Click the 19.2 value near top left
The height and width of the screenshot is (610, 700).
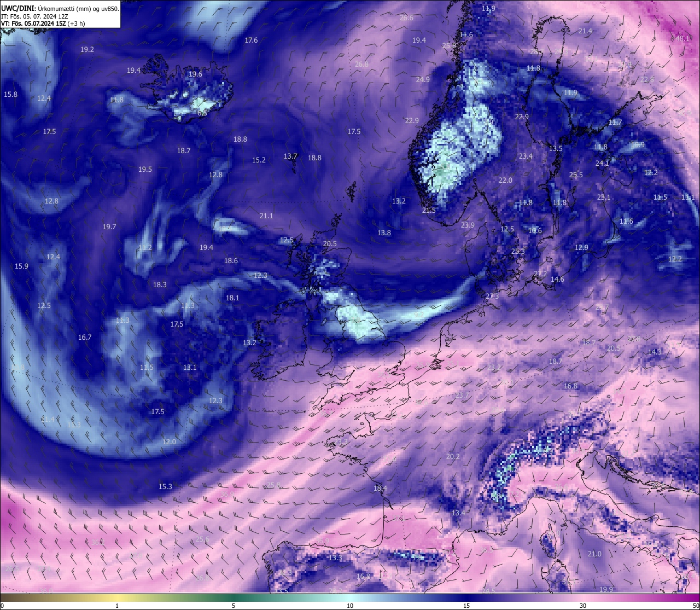click(87, 49)
